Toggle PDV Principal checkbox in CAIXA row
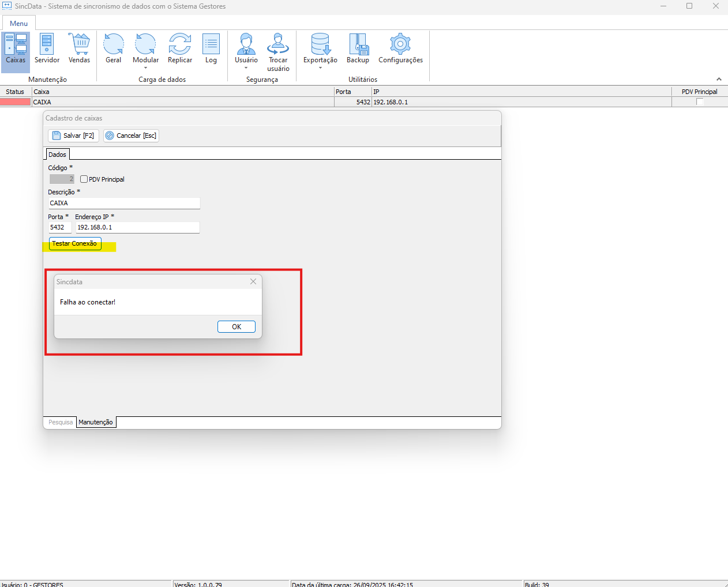Viewport: 728px width, 587px height. [x=700, y=102]
